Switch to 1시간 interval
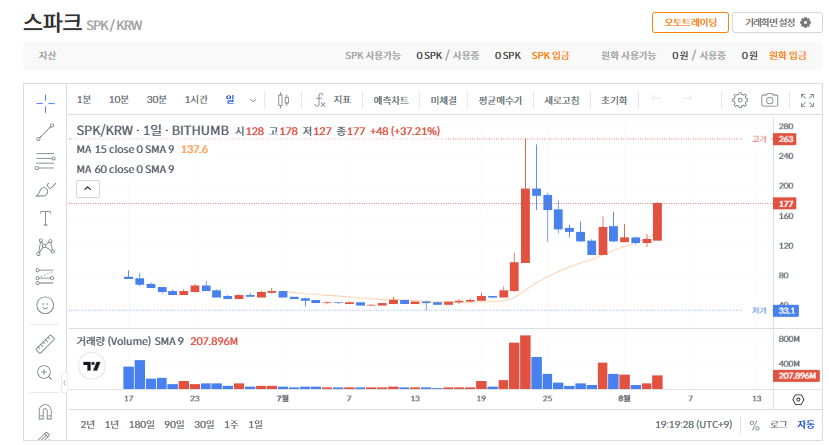829x445 pixels. pyautogui.click(x=196, y=99)
